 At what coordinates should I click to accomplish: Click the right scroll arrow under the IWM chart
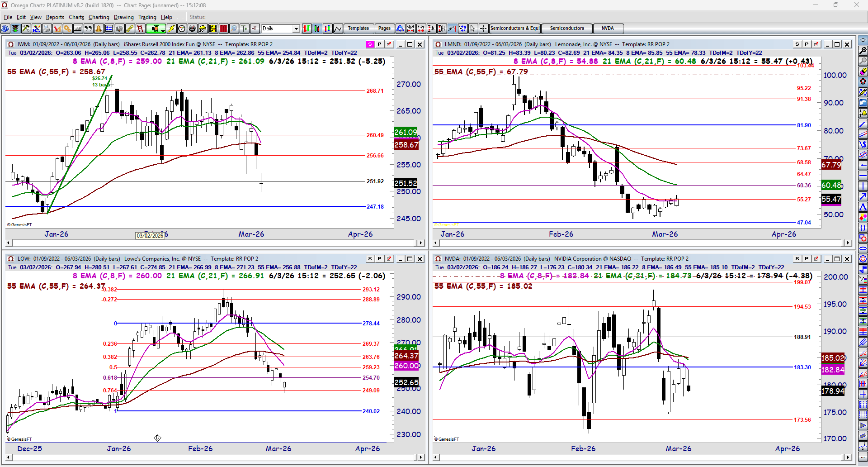coord(420,243)
